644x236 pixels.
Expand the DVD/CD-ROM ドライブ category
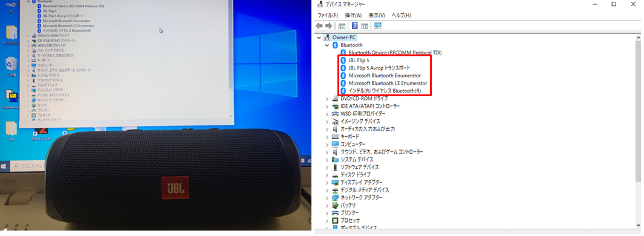pyautogui.click(x=327, y=99)
